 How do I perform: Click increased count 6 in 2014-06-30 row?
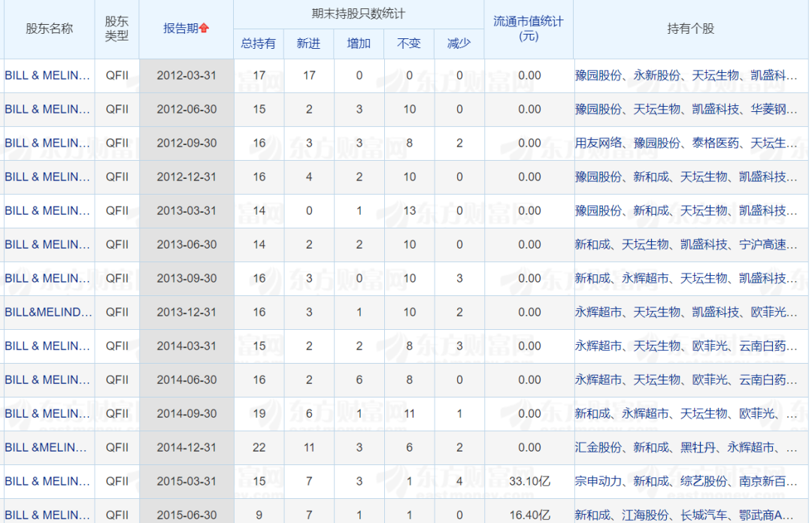[359, 380]
